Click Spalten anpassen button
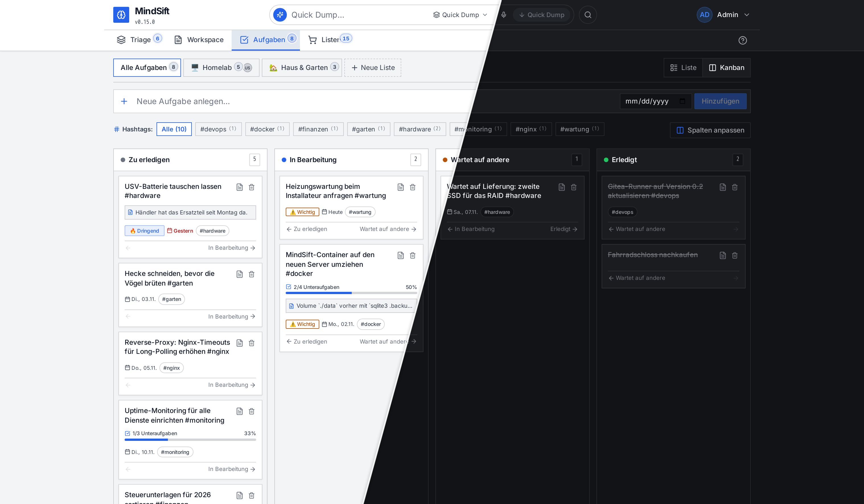This screenshot has width=864, height=504. [x=710, y=130]
